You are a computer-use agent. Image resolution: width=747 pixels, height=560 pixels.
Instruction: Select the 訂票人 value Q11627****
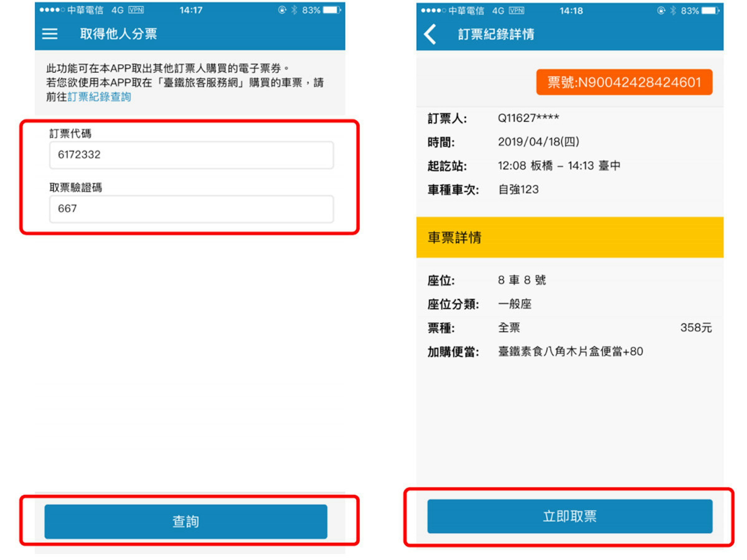pos(529,118)
